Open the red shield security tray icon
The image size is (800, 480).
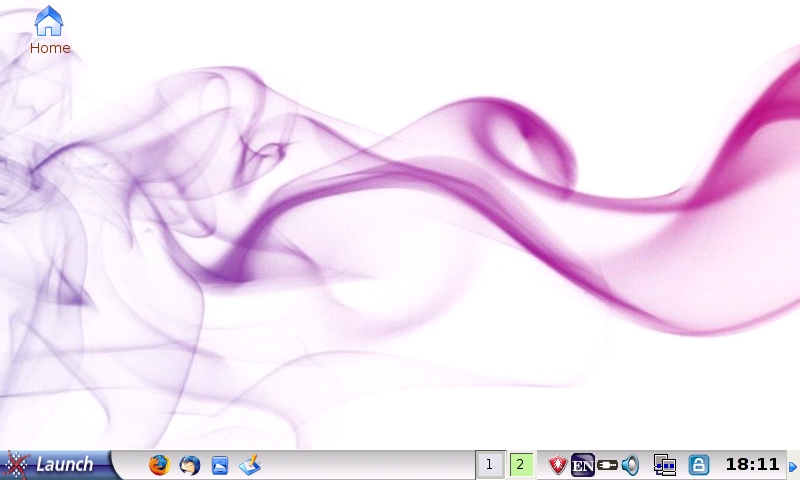tap(557, 465)
